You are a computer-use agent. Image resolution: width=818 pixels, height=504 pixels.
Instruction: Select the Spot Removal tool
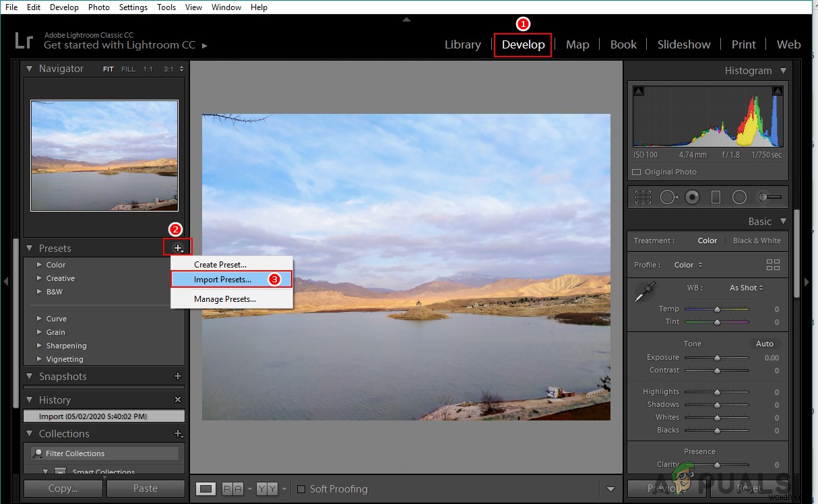point(668,197)
